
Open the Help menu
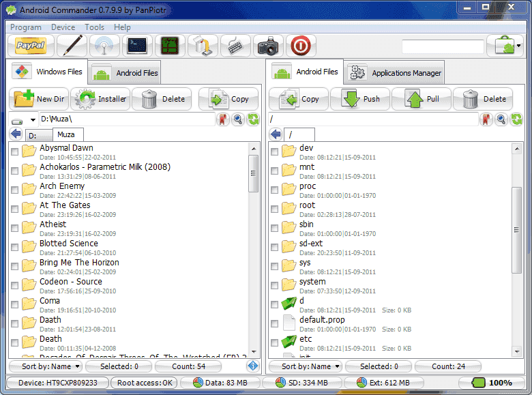122,27
